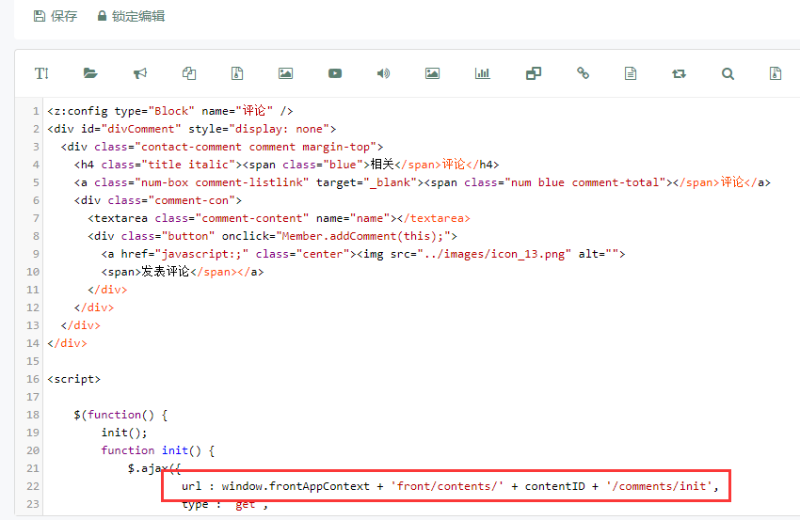The width and height of the screenshot is (800, 520).
Task: Click the second picture icon
Action: [x=432, y=73]
